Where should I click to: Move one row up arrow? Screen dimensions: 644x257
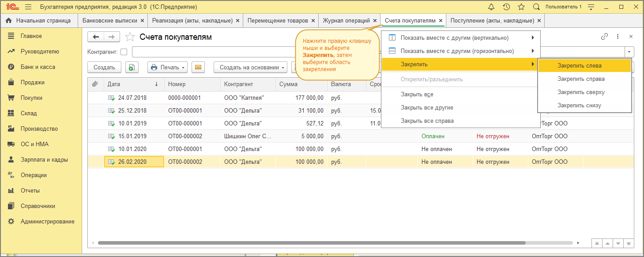tap(607, 243)
